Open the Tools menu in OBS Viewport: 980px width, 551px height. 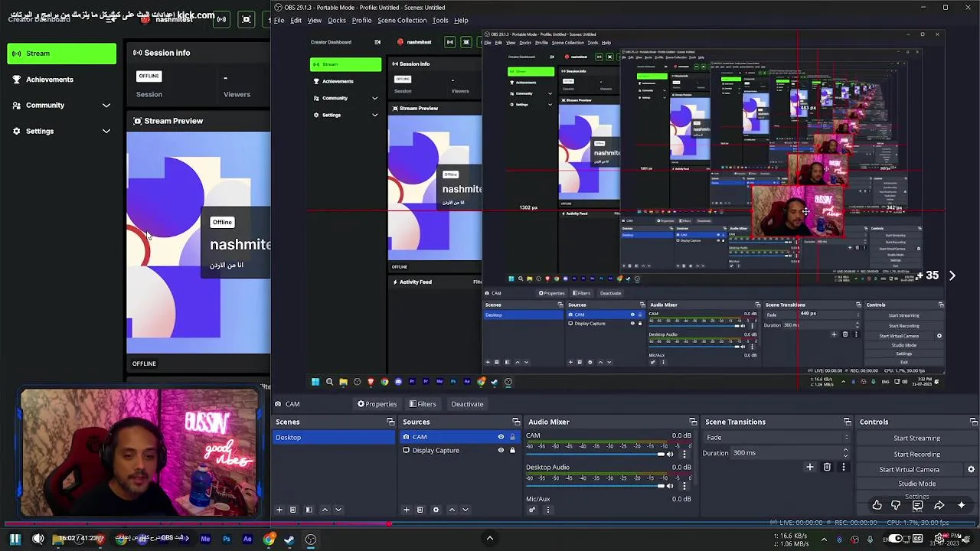[x=440, y=20]
